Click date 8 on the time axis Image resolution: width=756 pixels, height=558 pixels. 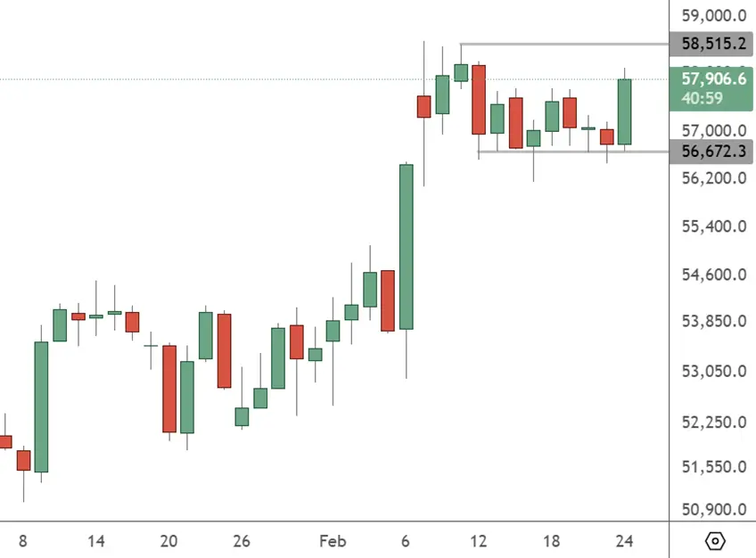tap(23, 541)
